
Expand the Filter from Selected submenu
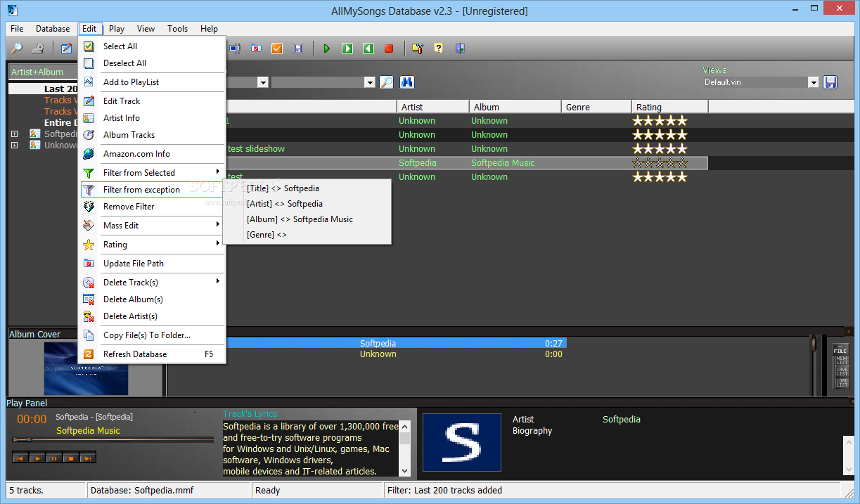[152, 173]
